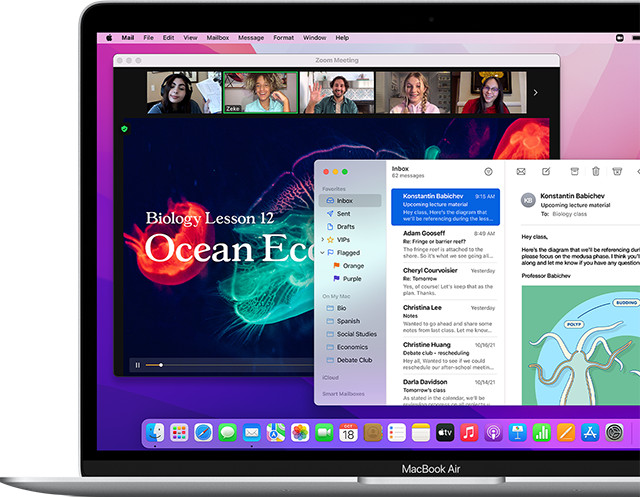
Task: Open System Preferences from the Dock
Action: pyautogui.click(x=614, y=433)
